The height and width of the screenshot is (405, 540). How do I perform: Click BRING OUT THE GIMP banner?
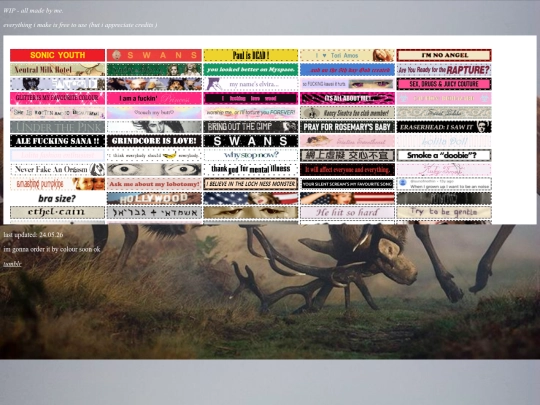click(x=251, y=127)
